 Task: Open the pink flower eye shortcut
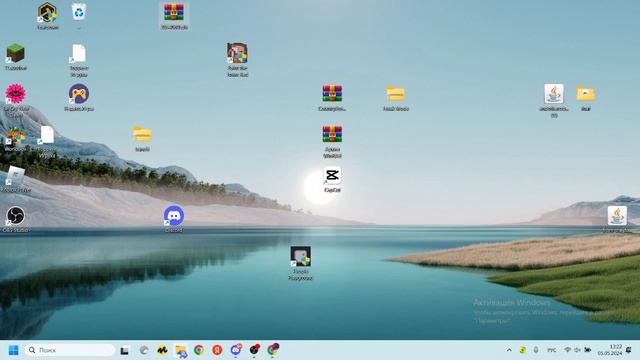(x=16, y=94)
